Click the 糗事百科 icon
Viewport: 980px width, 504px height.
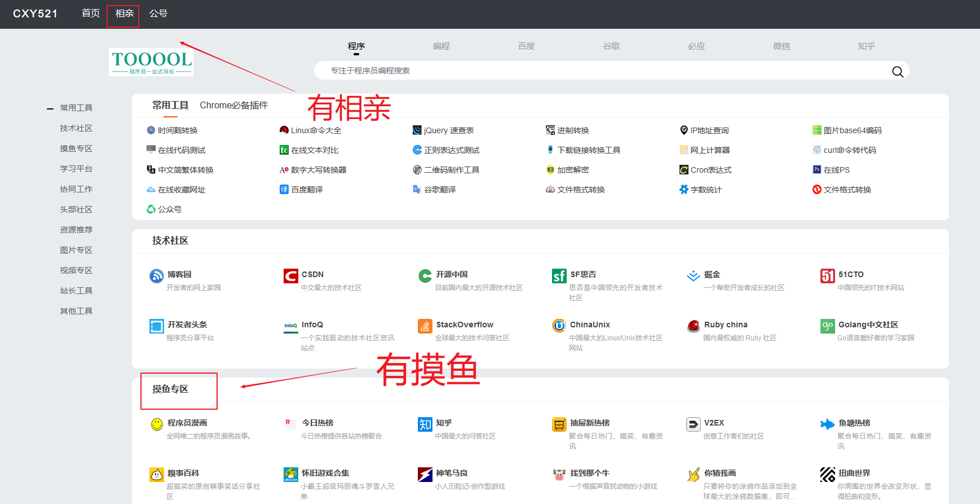156,475
